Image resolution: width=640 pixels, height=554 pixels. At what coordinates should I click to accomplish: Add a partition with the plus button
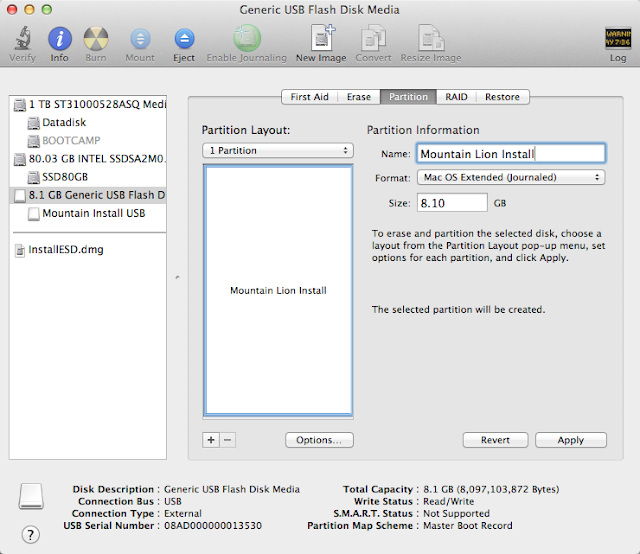click(211, 440)
